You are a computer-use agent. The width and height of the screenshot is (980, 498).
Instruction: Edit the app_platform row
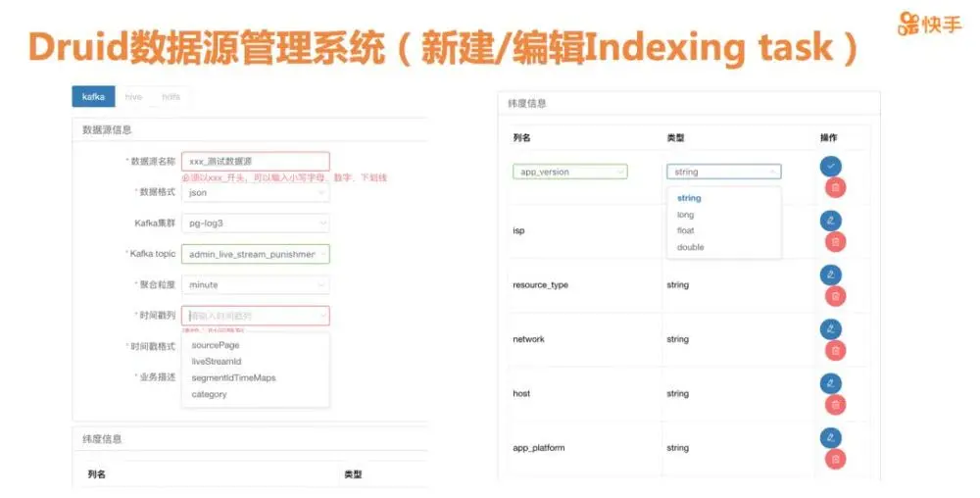coord(831,438)
